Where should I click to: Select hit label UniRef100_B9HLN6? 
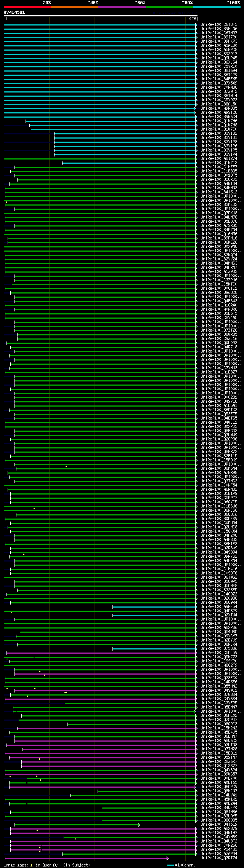point(219,29)
